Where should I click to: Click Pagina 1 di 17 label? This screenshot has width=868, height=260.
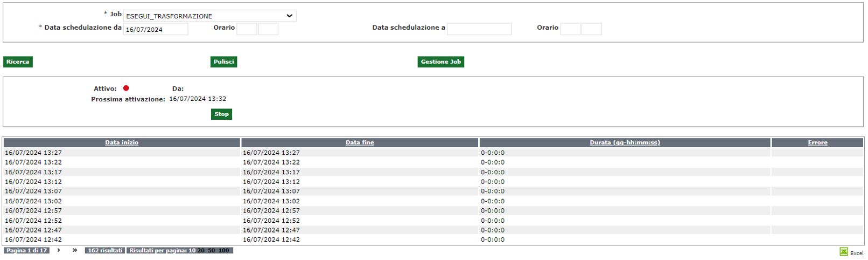26,250
